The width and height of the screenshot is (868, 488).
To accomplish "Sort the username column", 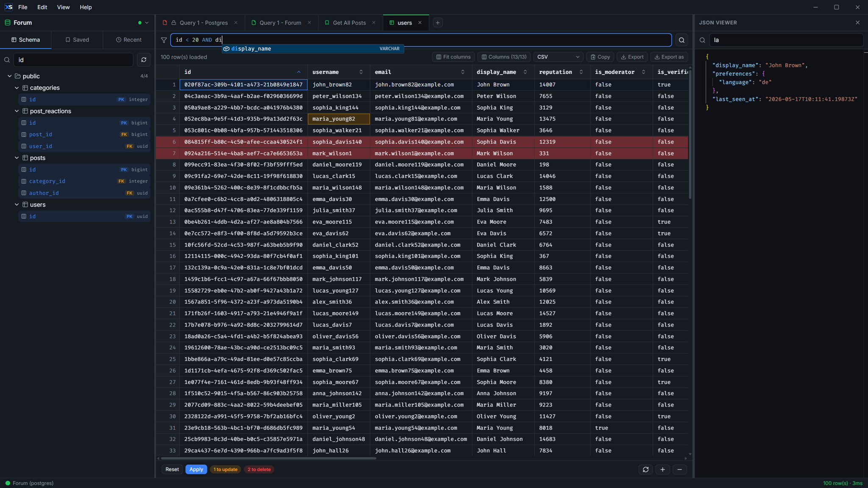I will [x=361, y=72].
